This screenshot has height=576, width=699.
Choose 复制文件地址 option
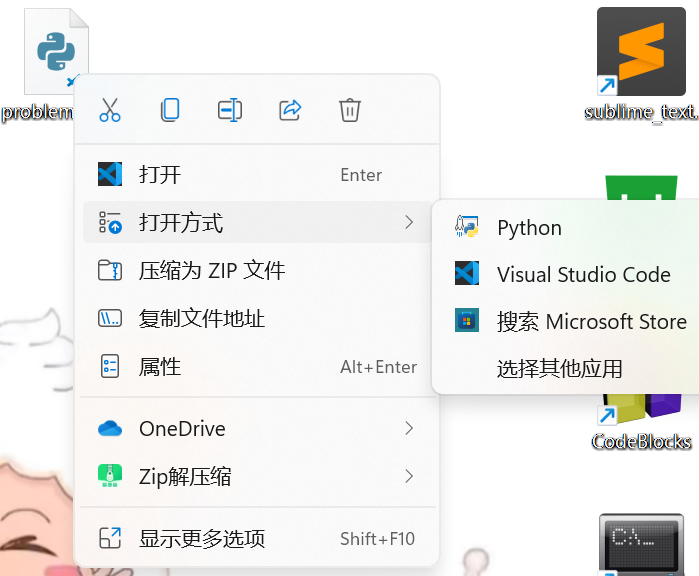(x=257, y=318)
